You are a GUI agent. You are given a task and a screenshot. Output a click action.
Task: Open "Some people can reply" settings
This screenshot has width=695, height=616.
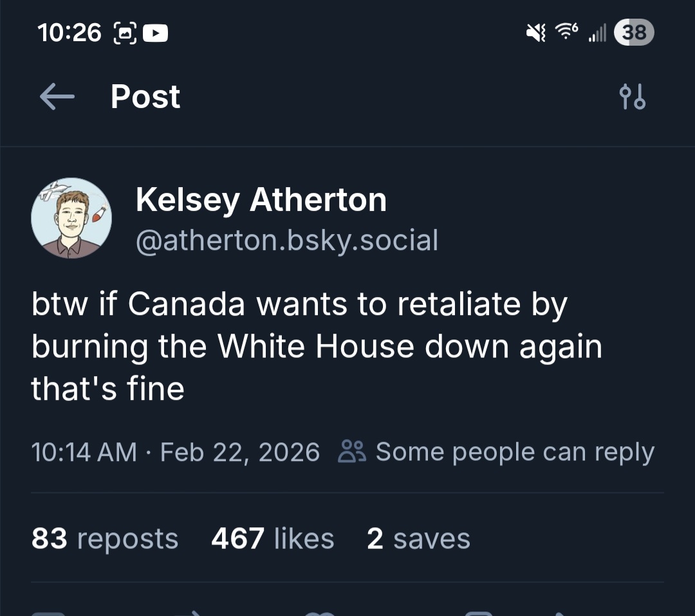(x=514, y=452)
